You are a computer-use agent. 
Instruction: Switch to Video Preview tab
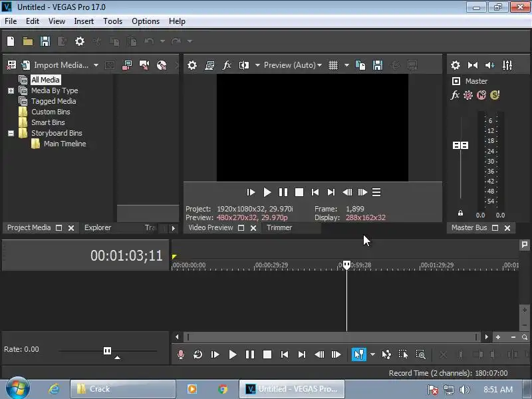[x=211, y=227]
